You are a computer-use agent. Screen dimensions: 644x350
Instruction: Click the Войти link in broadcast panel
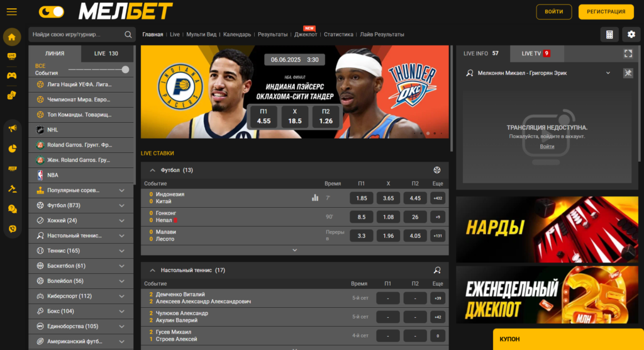point(547,147)
